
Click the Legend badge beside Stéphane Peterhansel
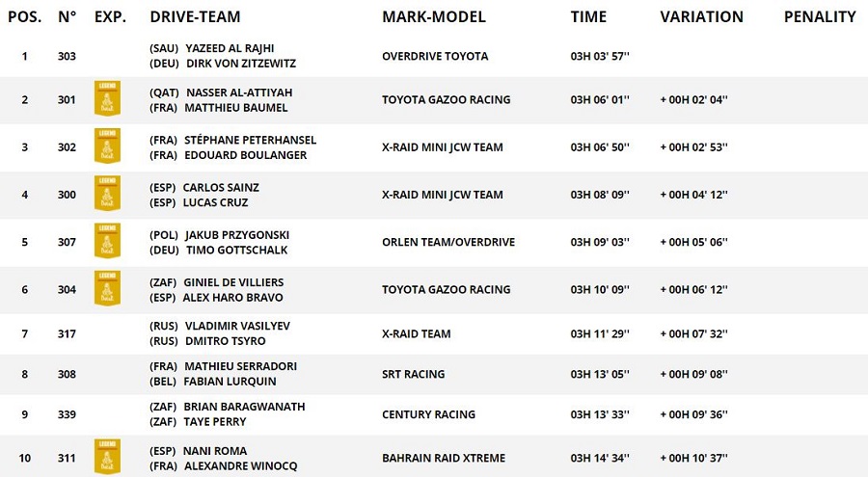107,146
